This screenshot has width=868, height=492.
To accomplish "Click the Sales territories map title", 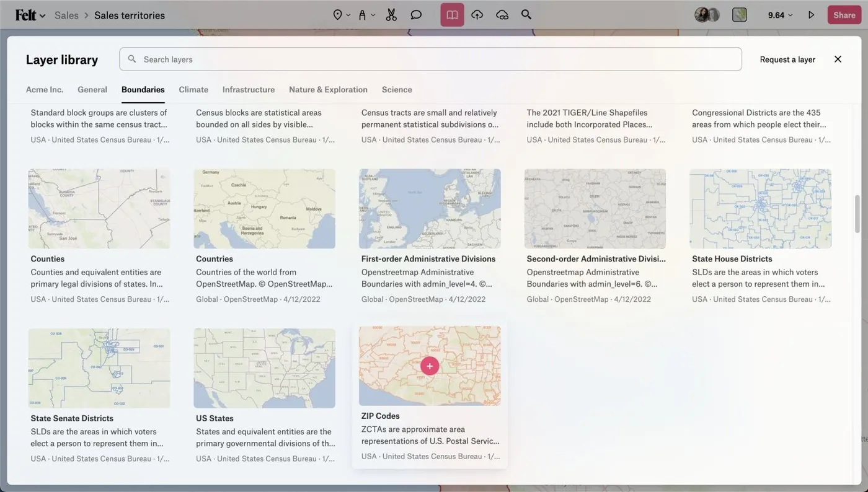I will point(130,15).
